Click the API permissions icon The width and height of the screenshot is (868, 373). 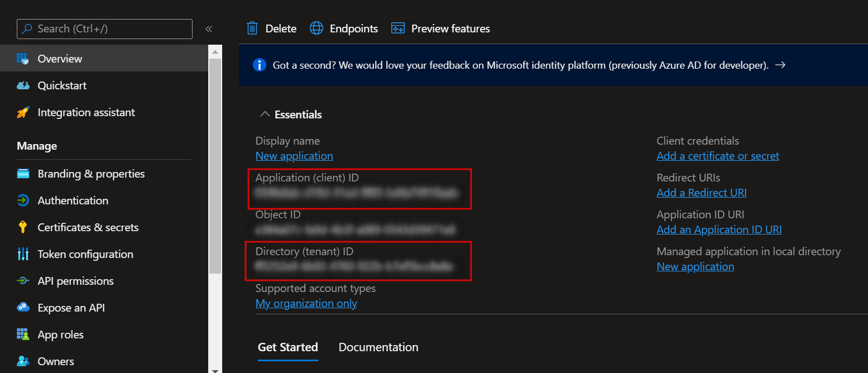[23, 281]
